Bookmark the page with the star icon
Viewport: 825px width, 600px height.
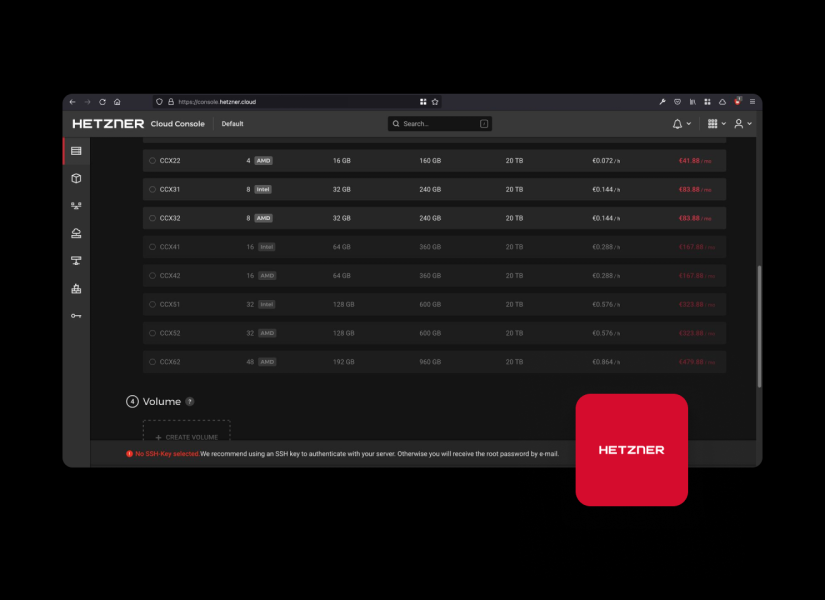pos(435,102)
